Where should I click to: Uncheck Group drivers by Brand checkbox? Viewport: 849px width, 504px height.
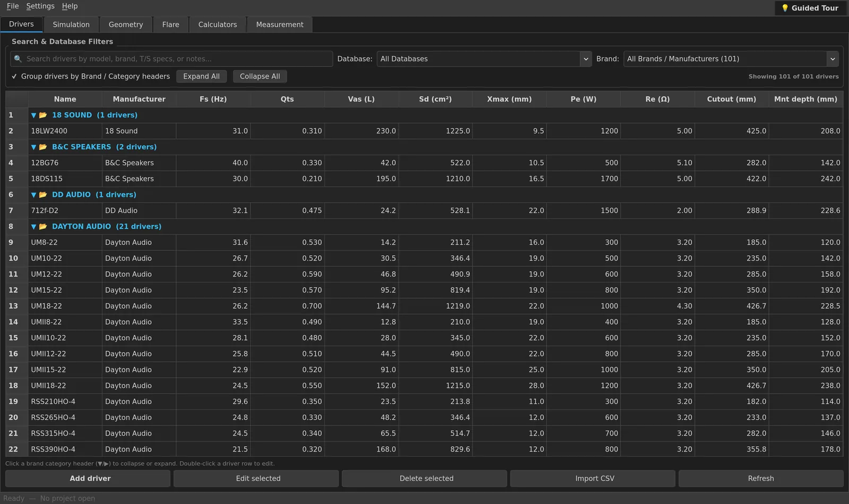[x=14, y=76]
